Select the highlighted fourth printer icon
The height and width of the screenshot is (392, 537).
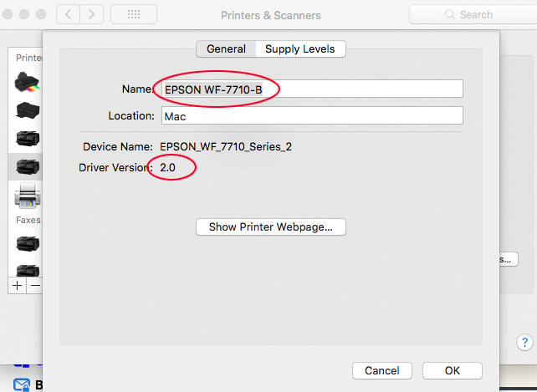[x=28, y=166]
